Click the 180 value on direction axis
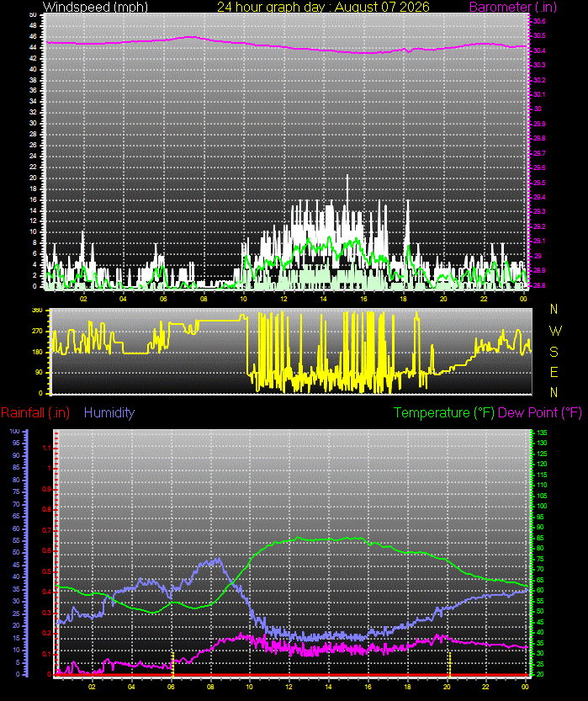 (x=38, y=352)
